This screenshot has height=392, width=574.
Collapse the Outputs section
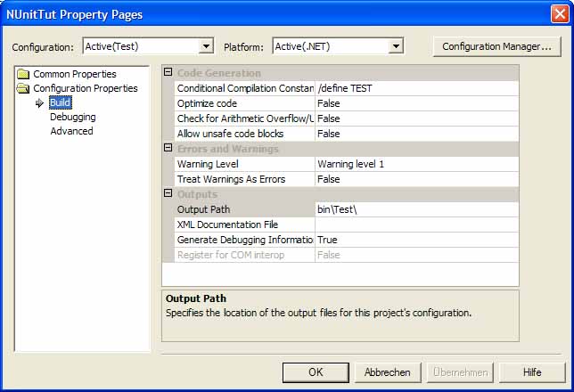tap(168, 193)
